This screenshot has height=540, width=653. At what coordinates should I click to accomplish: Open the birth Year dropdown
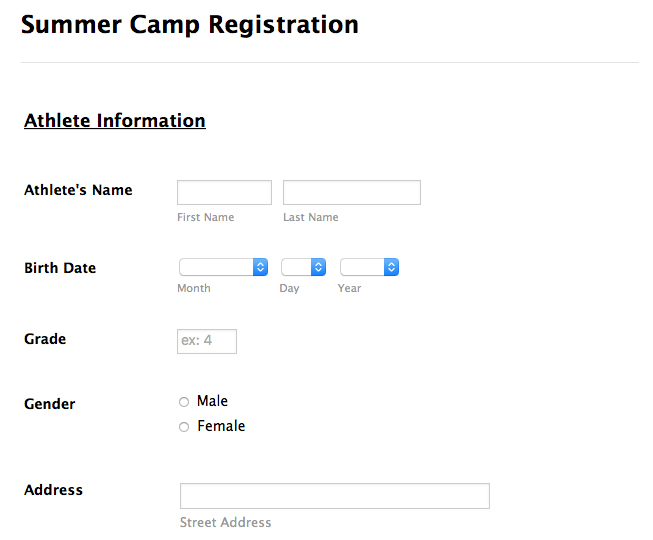[x=369, y=267]
